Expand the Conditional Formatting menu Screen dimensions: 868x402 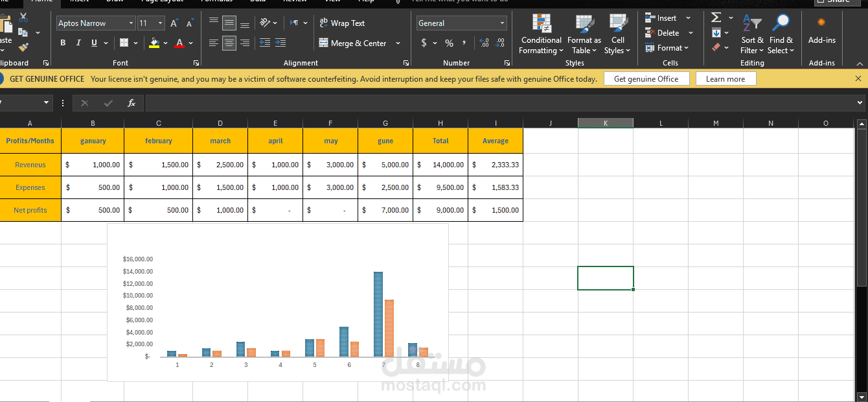[542, 34]
